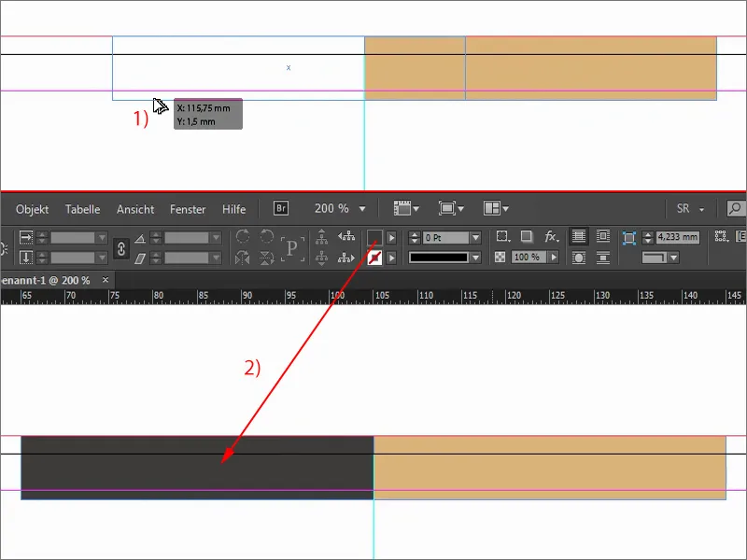Enable wrap around bounding box
This screenshot has height=560, width=747.
(603, 236)
